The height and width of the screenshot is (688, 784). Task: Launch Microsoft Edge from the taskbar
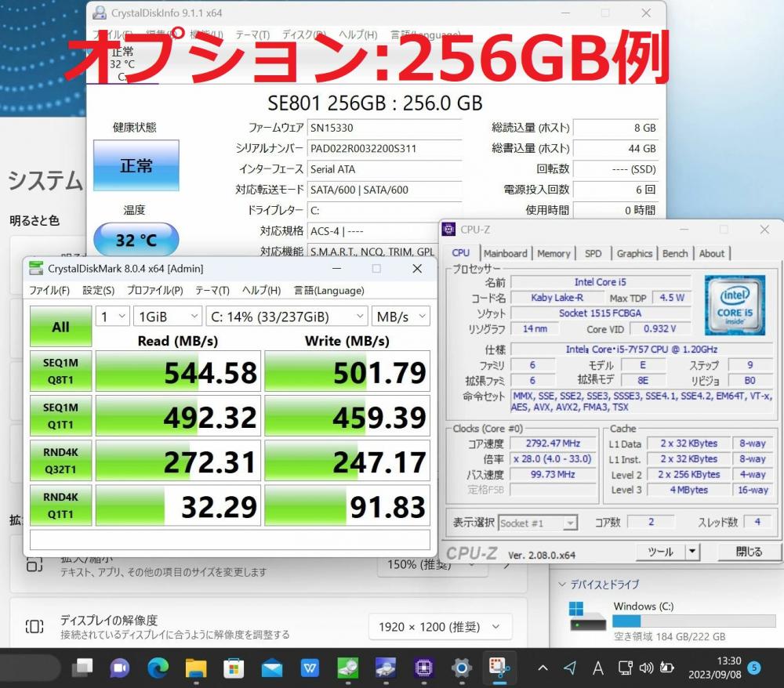158,668
